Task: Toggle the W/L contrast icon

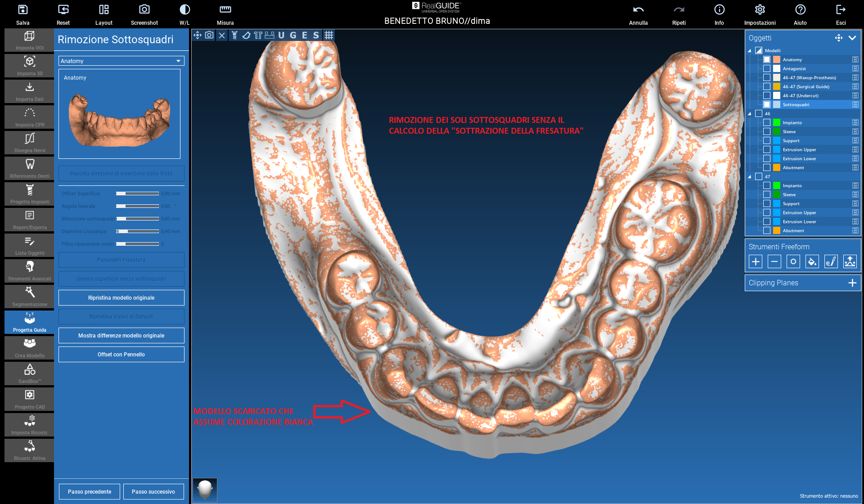Action: (184, 10)
